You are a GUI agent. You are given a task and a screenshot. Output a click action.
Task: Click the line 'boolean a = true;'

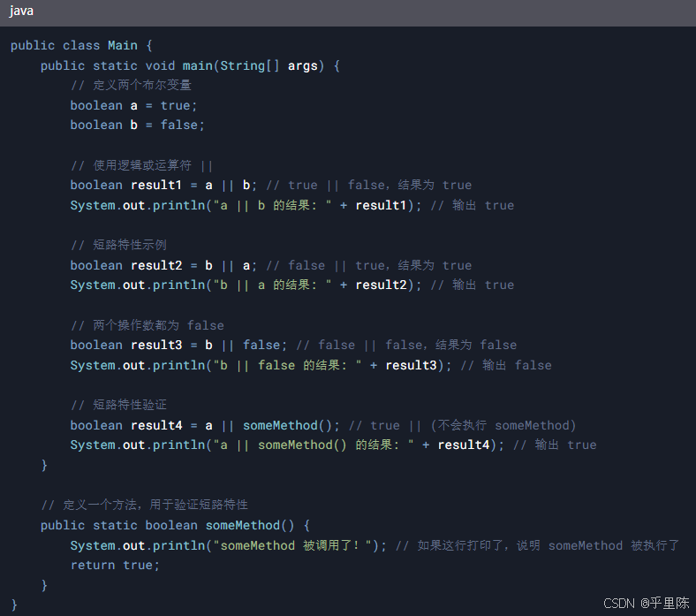pyautogui.click(x=133, y=105)
